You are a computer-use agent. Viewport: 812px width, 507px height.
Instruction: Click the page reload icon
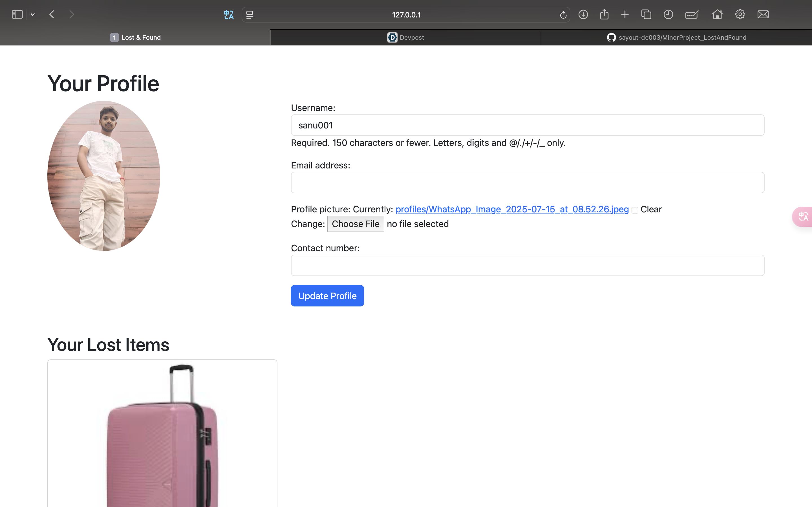(563, 15)
